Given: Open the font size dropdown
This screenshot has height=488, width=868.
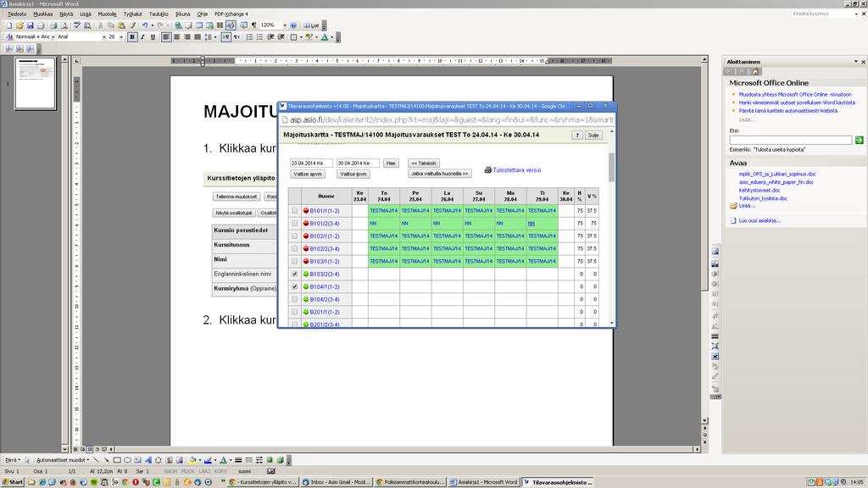Looking at the screenshot, I should point(121,37).
